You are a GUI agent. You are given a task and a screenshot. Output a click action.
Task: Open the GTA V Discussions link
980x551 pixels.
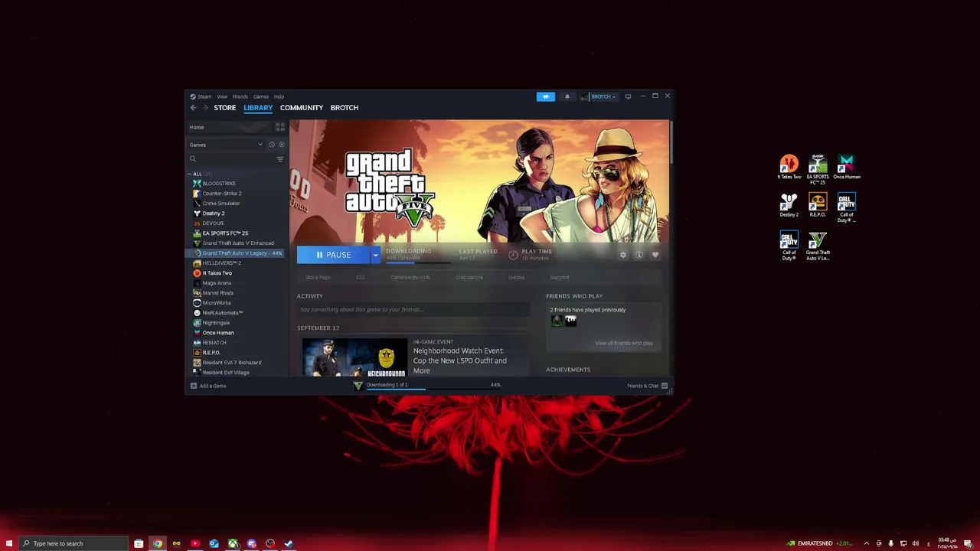[469, 277]
